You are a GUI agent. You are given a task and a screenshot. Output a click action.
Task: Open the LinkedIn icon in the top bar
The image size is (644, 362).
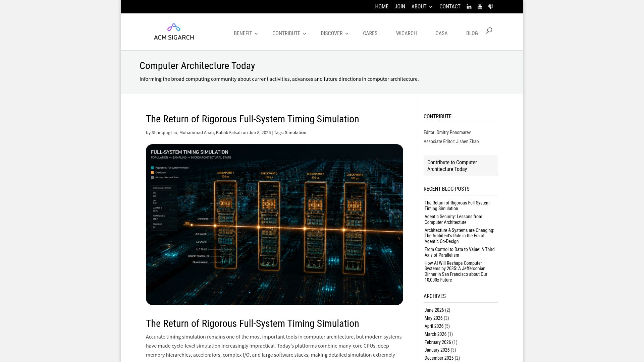[x=469, y=7]
